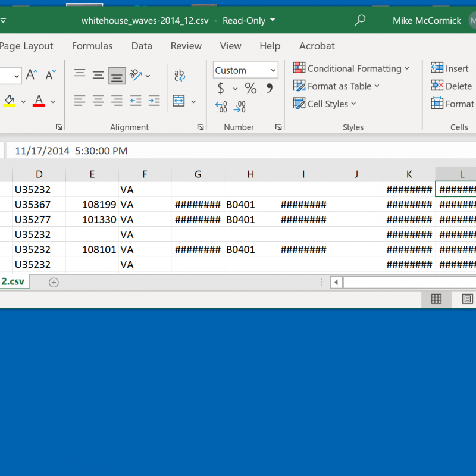Click the Insert cells button
Viewport: 476px width, 476px height.
click(450, 68)
